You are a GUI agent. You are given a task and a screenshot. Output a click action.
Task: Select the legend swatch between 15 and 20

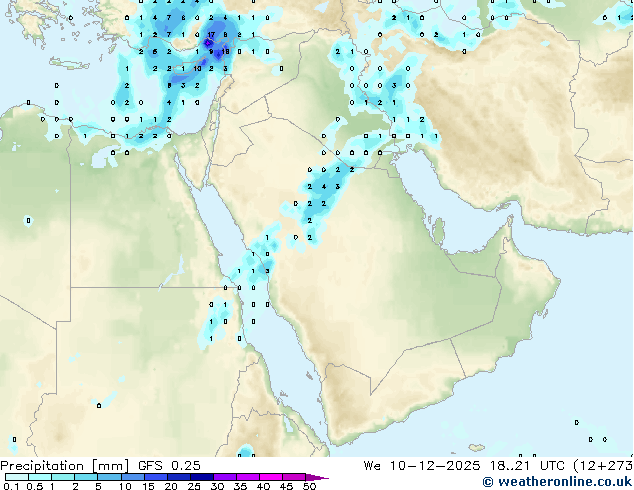[156, 477]
